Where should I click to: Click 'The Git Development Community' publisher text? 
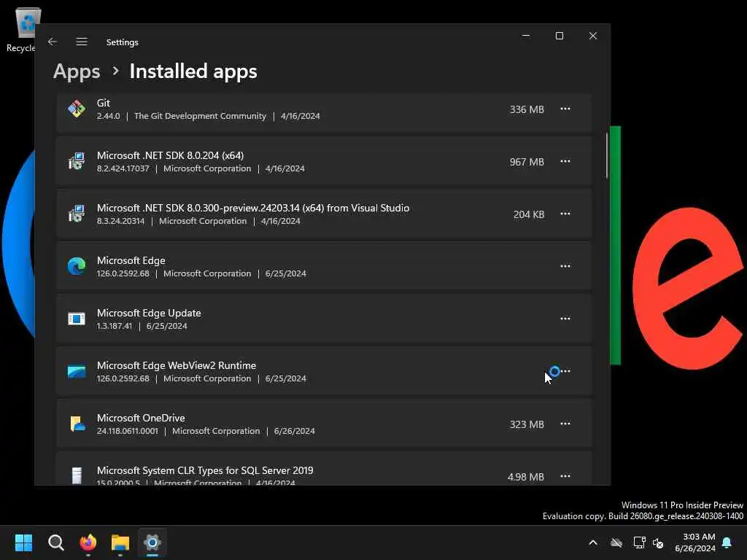200,116
